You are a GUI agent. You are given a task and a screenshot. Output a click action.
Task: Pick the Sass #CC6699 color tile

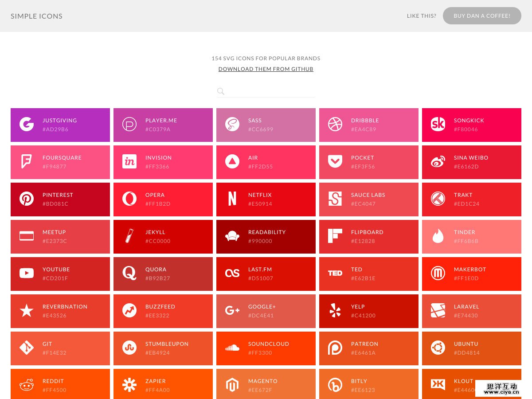click(x=266, y=125)
